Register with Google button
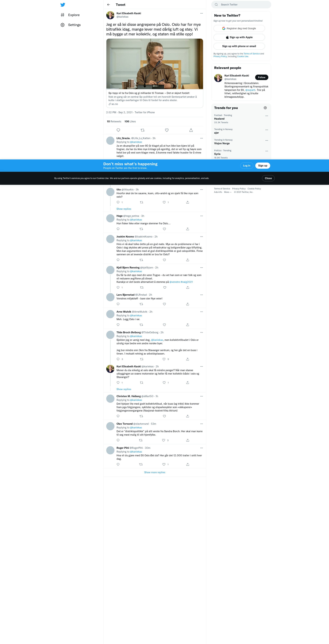The image size is (329, 644). (x=239, y=29)
